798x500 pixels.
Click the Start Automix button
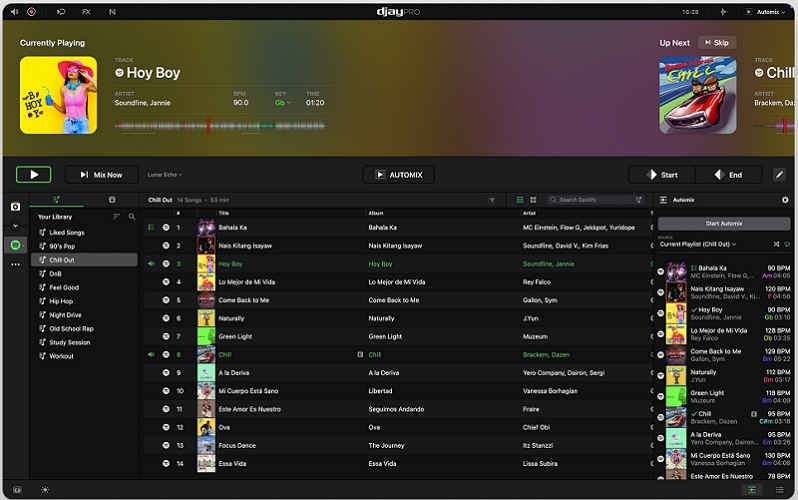pos(724,224)
